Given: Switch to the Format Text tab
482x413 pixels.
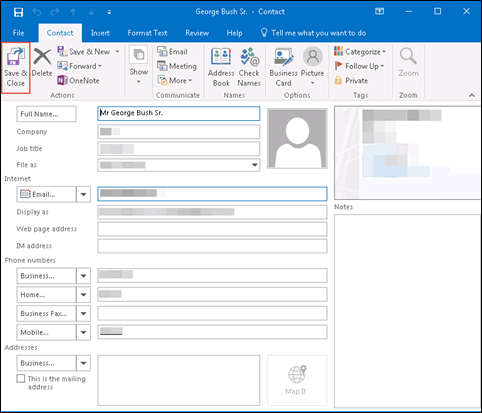Looking at the screenshot, I should (x=147, y=33).
